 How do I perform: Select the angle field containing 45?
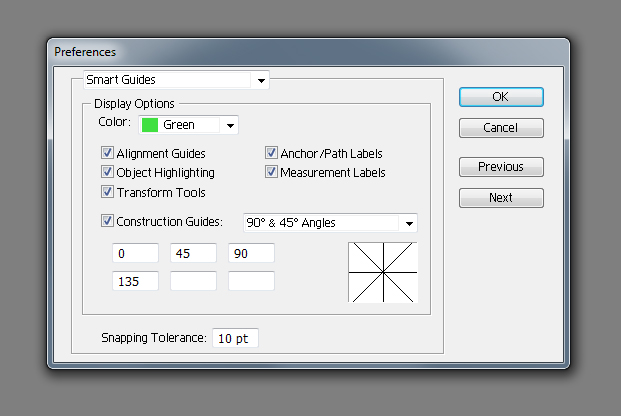[193, 254]
